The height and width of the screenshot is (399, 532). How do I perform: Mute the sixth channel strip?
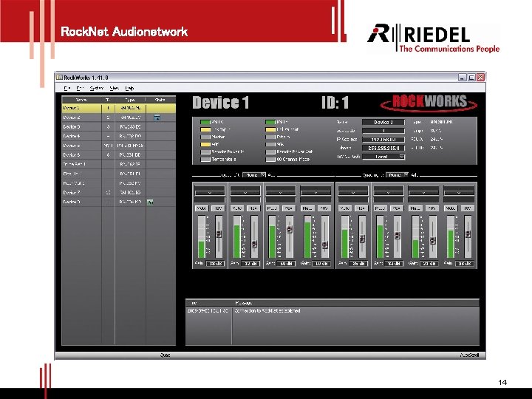click(381, 208)
